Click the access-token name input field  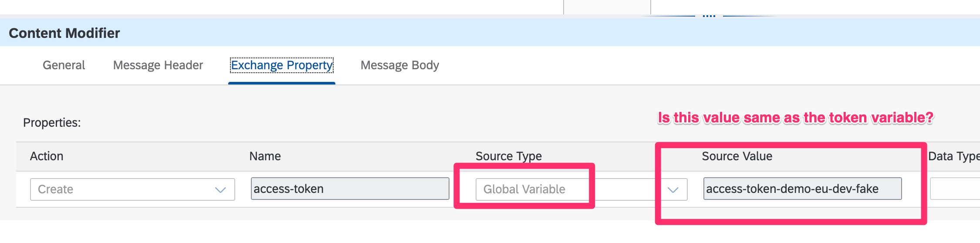click(350, 189)
